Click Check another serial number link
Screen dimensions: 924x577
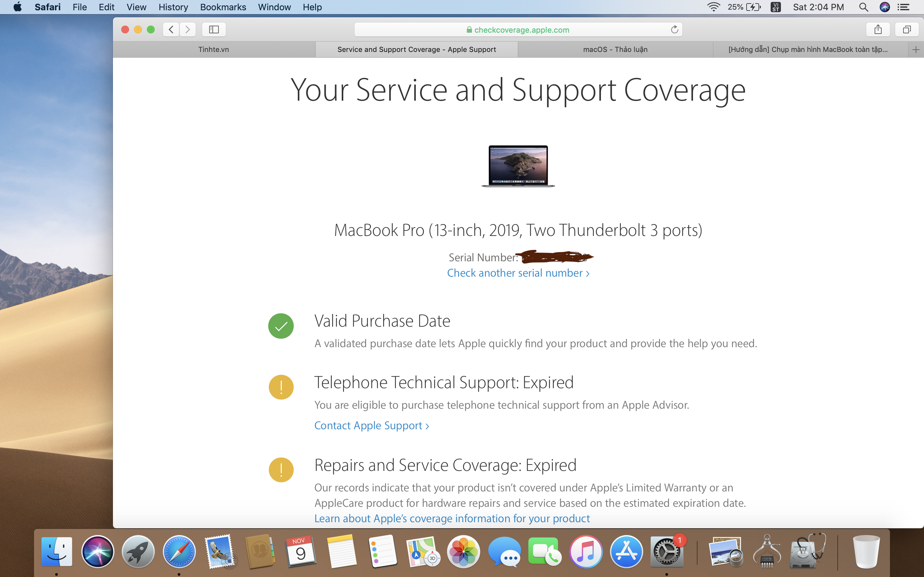point(518,273)
